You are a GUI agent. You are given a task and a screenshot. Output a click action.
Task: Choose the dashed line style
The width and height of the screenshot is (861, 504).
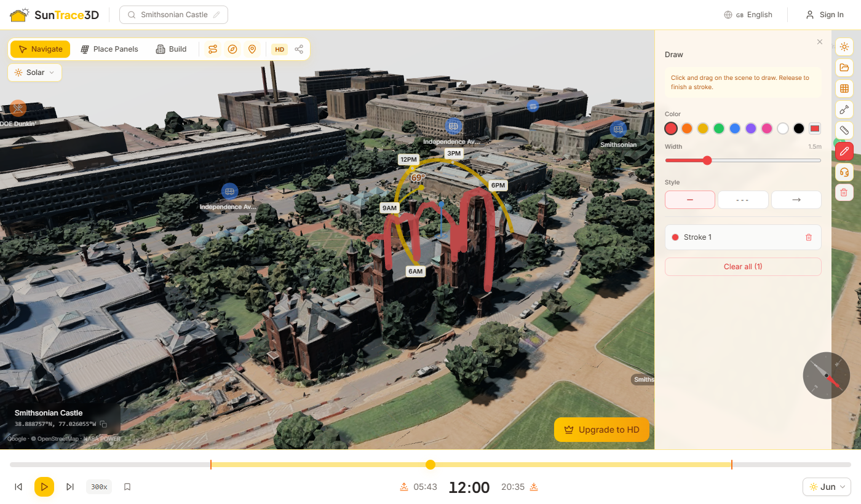tap(743, 200)
